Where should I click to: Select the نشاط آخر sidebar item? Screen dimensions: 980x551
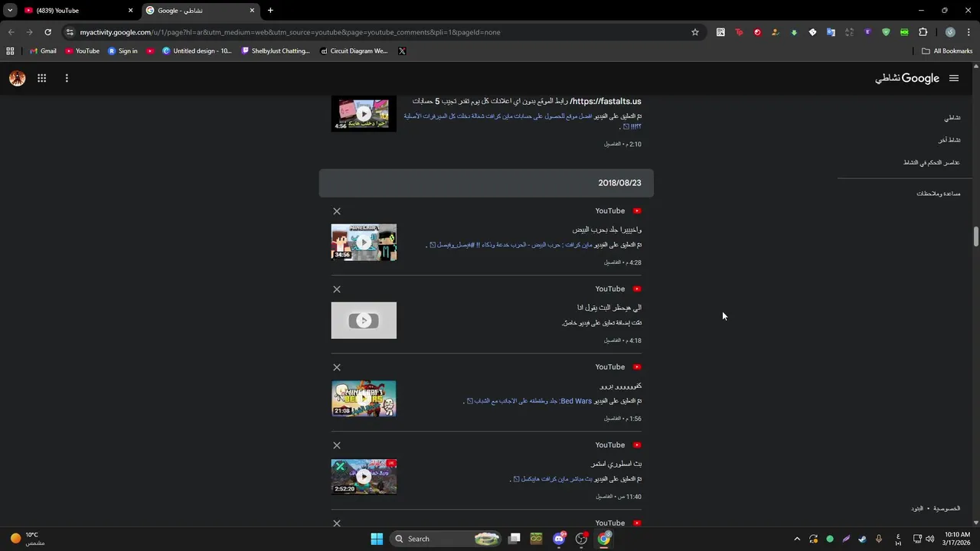point(949,140)
